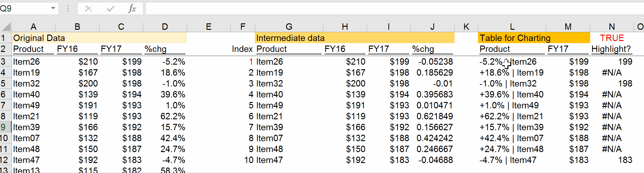Click the Highlight? column heading cell

click(x=611, y=49)
